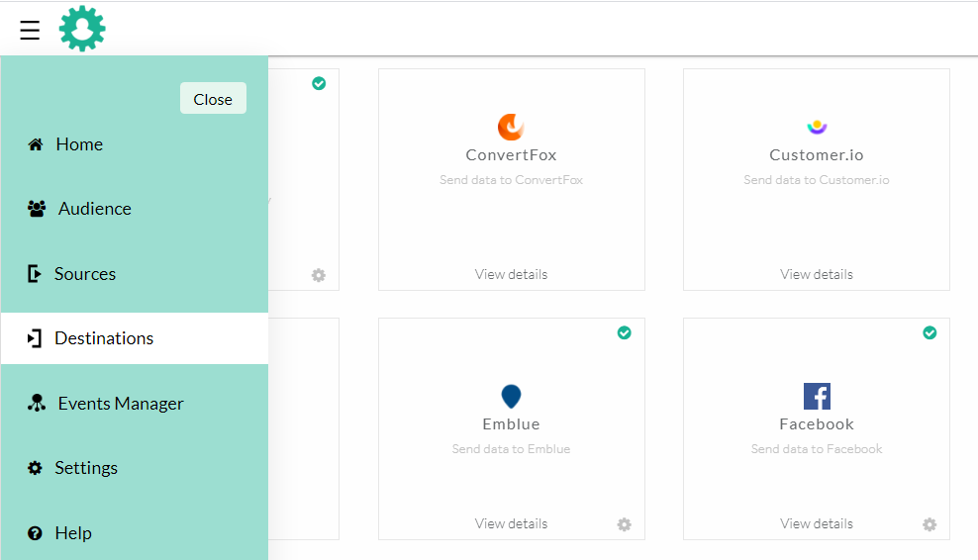The width and height of the screenshot is (978, 560).
Task: View details for ConvertFox
Action: coord(511,274)
